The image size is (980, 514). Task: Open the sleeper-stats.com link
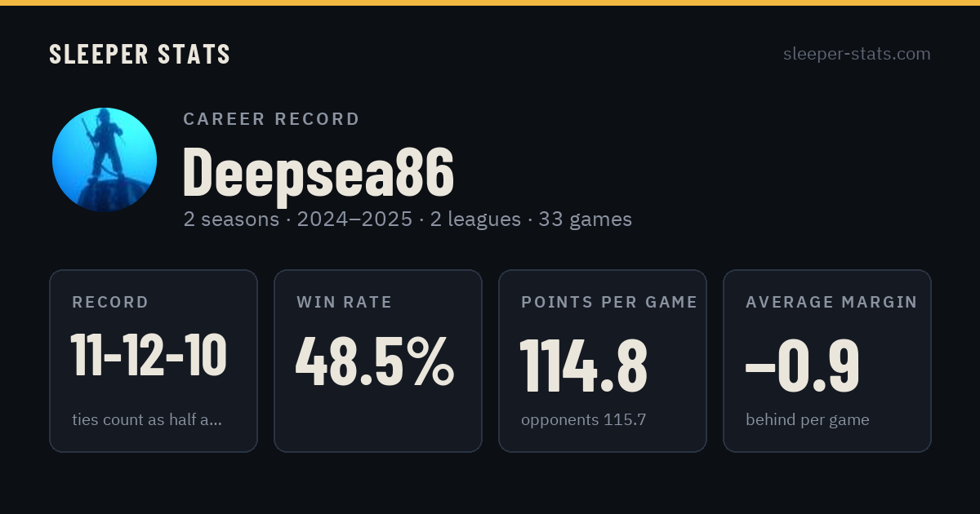(x=857, y=54)
